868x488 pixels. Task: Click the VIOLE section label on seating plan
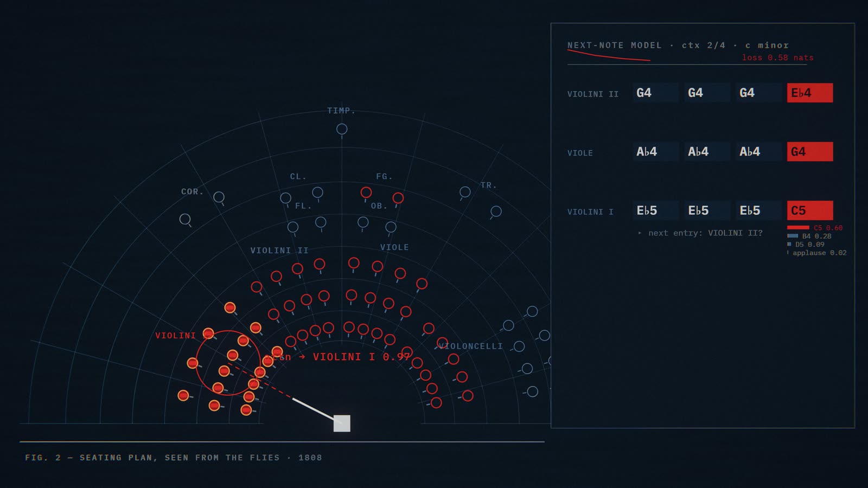[x=394, y=247]
